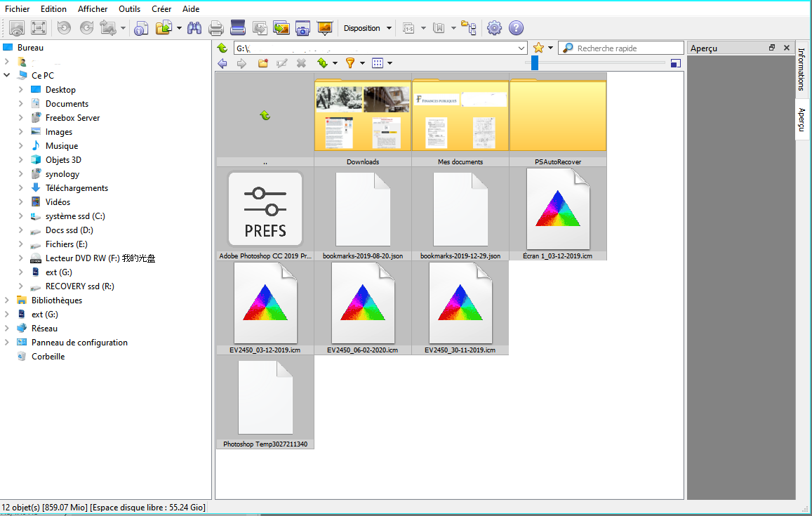812x516 pixels.
Task: Expand the address path dropdown
Action: click(x=521, y=48)
